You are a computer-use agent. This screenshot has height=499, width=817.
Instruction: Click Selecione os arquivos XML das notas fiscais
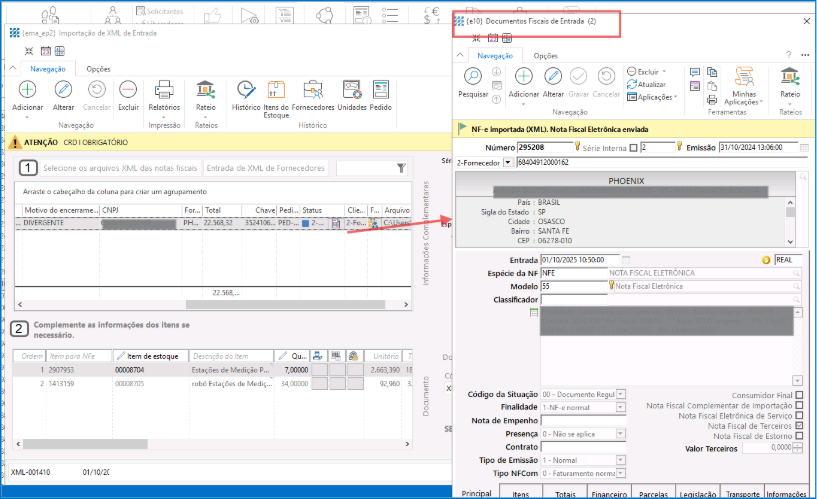[x=120, y=168]
